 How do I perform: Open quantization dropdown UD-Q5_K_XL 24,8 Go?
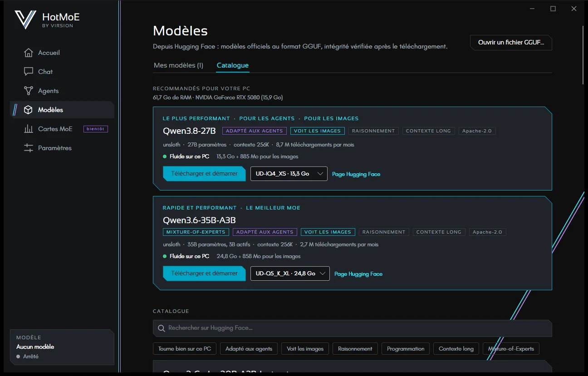pyautogui.click(x=290, y=273)
